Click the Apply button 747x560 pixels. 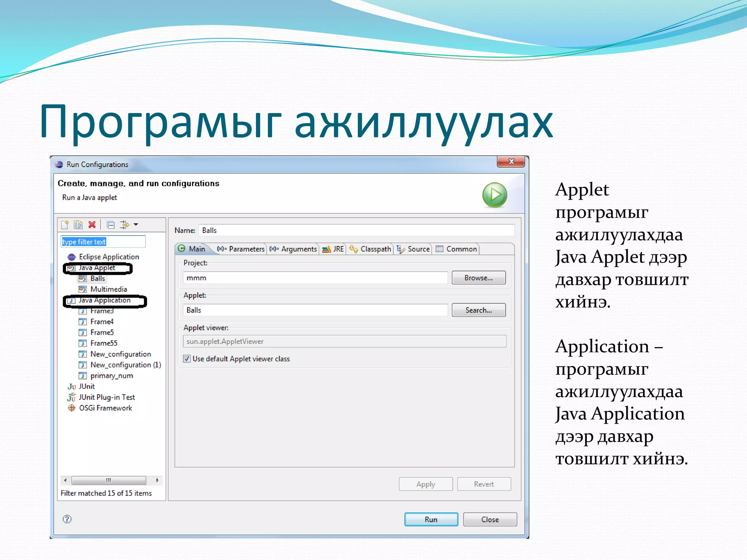[426, 484]
